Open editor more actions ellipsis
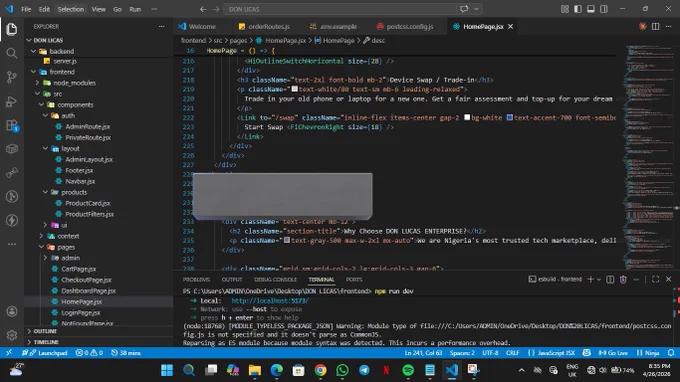This screenshot has height=382, width=680. 668,26
